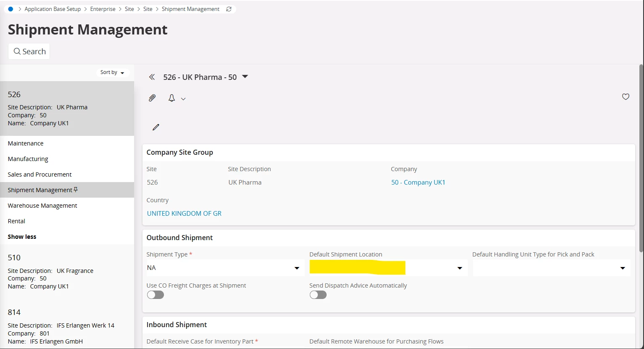The height and width of the screenshot is (349, 644).
Task: Select site 510 UK Fragrance in list
Action: coord(50,271)
